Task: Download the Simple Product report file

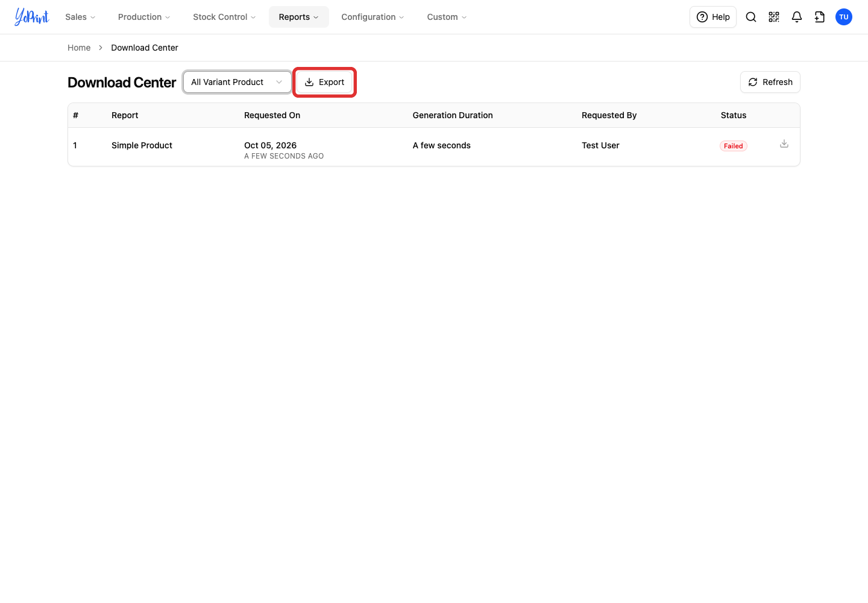Action: coord(784,144)
